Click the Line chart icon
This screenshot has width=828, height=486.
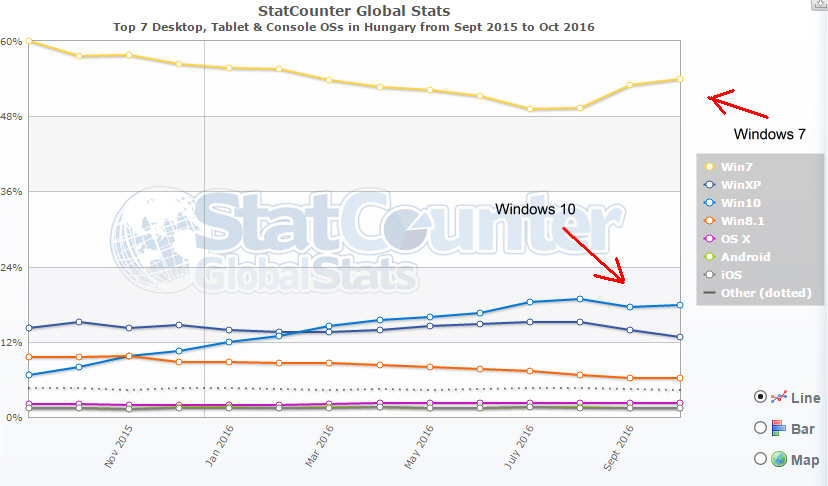point(779,397)
